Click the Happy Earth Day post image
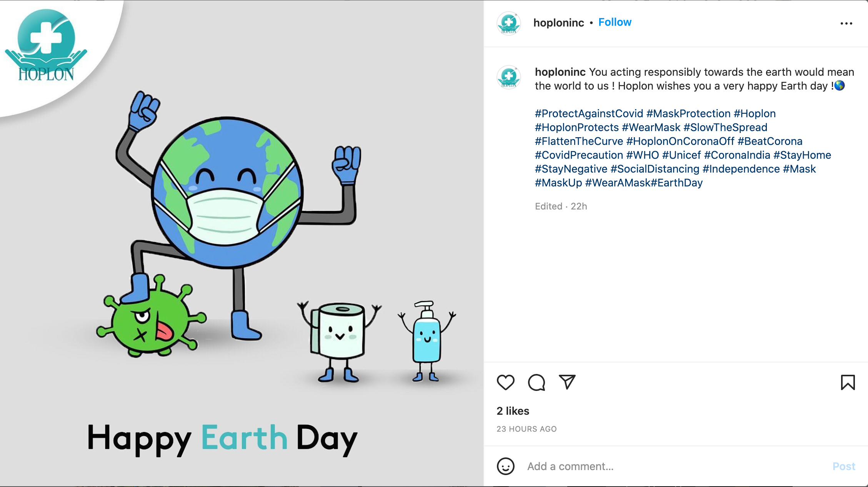Viewport: 868px width, 487px height. (242, 244)
